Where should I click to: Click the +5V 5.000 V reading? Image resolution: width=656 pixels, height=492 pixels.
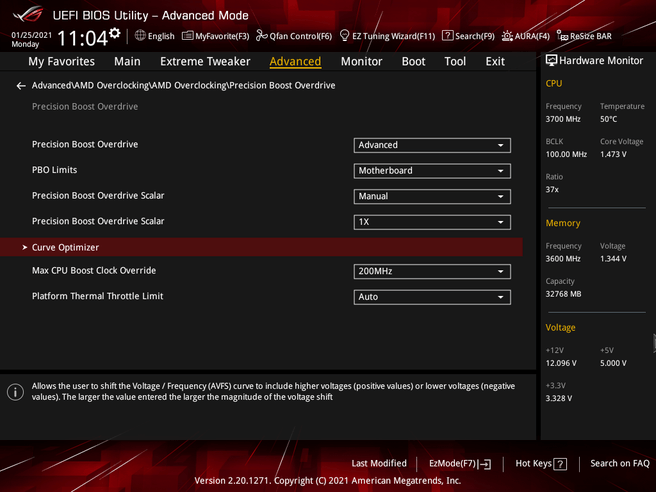tap(613, 363)
